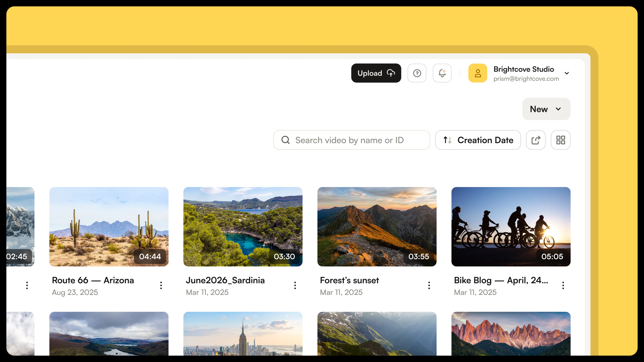Switch to grid view icon
Image resolution: width=644 pixels, height=362 pixels.
560,140
